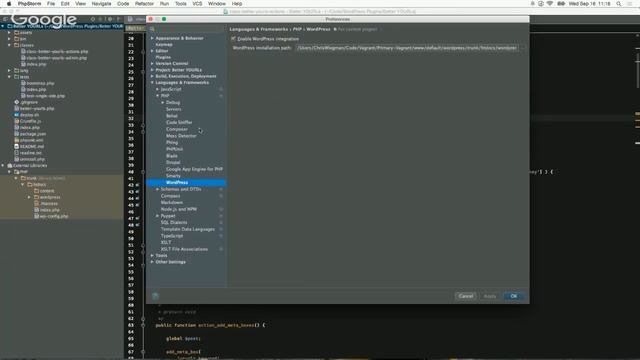The width and height of the screenshot is (640, 360).
Task: Select Code Sniffer under PHP settings
Action: 179,122
